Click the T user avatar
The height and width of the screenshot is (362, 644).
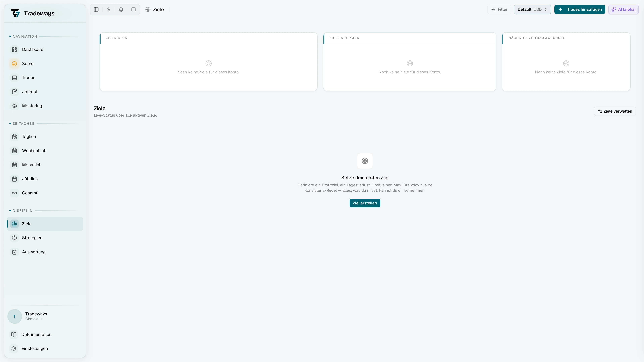click(15, 317)
